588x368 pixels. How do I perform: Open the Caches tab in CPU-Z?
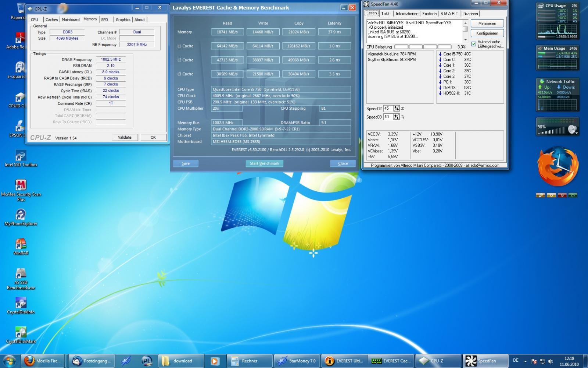click(51, 20)
